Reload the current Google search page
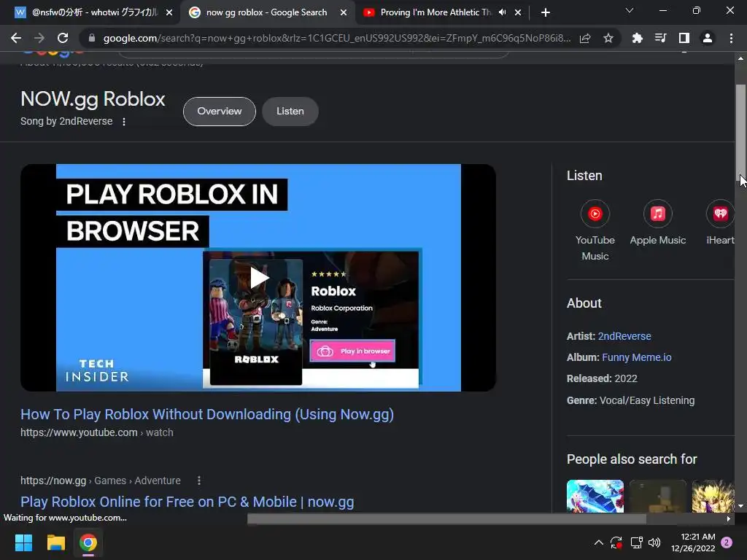 coord(63,38)
